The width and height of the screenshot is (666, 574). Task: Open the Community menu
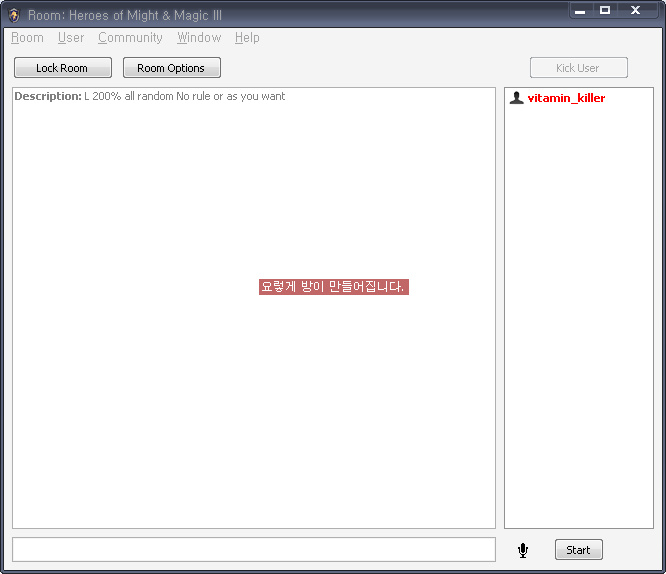[130, 38]
